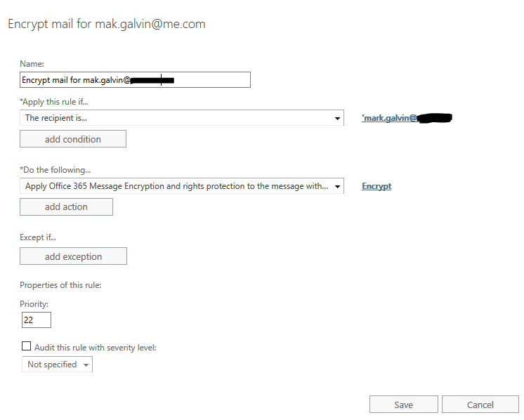The height and width of the screenshot is (420, 524).
Task: Click the 'Priority:' label
Action: coord(34,304)
